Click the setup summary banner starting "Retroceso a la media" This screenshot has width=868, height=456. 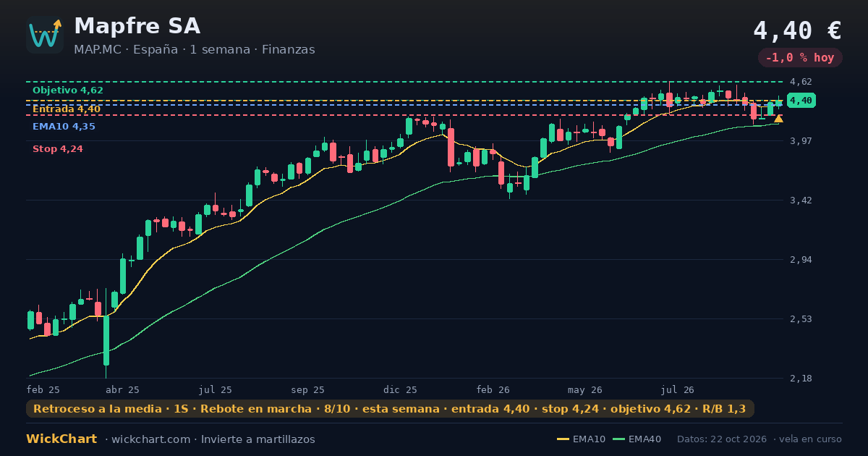tap(390, 409)
